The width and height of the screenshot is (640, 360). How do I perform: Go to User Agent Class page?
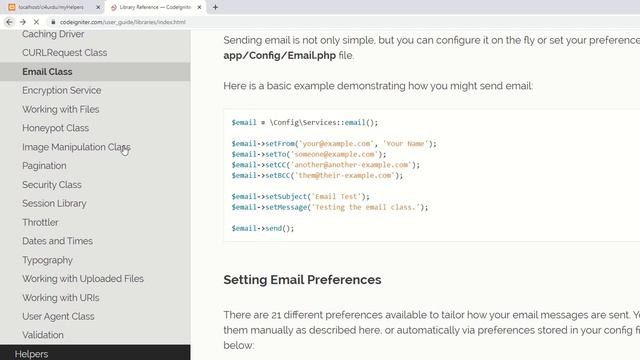pos(58,316)
